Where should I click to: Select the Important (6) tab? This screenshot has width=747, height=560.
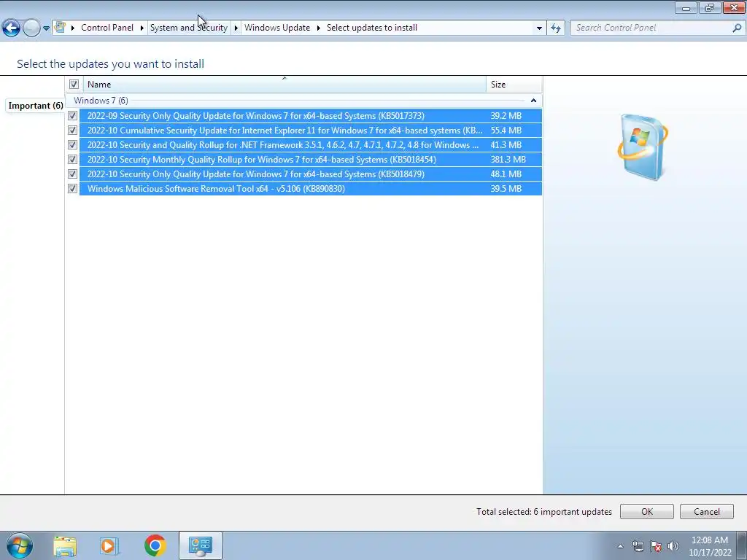36,105
